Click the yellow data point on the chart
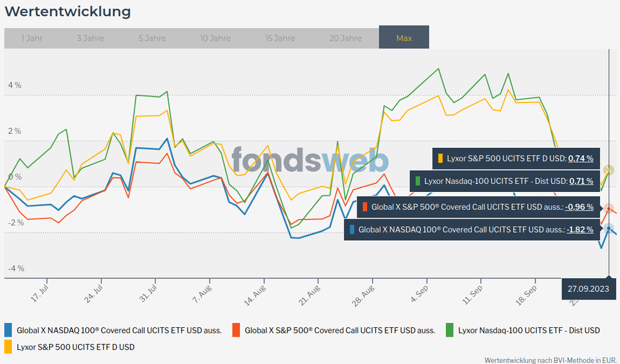620x364 pixels. [609, 170]
